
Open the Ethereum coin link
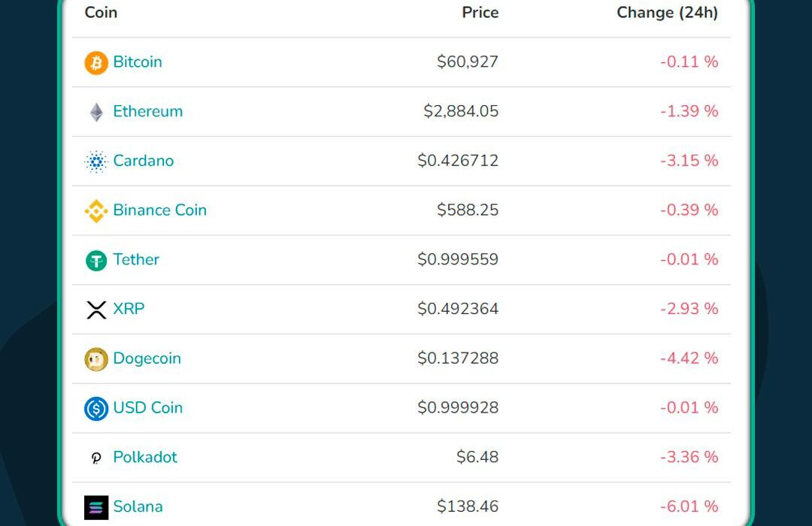tap(148, 111)
